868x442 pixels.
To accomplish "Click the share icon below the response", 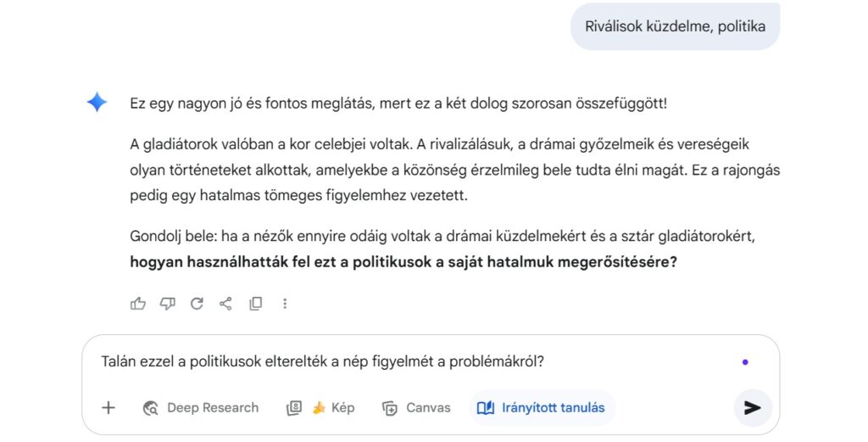I will (225, 304).
